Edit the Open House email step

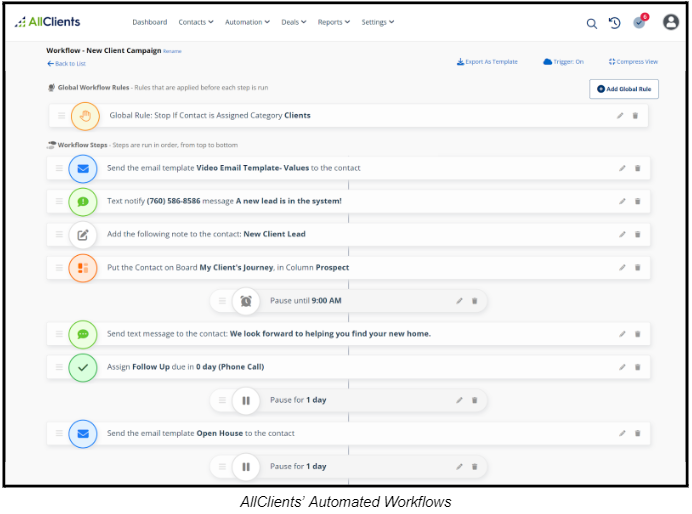point(622,433)
